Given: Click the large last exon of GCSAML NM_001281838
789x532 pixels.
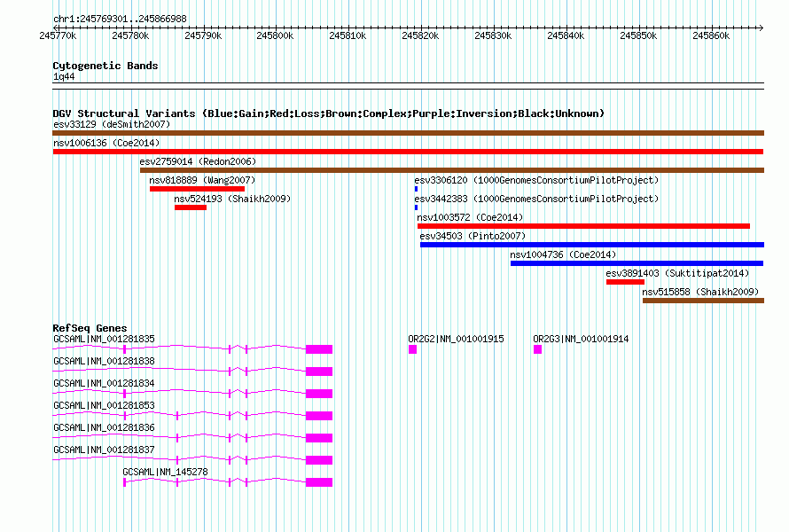Looking at the screenshot, I should 319,372.
